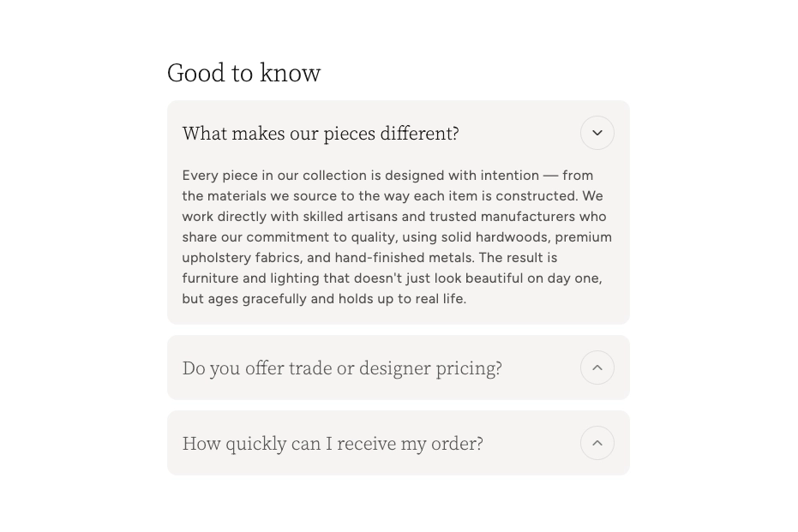Expand the "How quickly can I receive my order?" question
The height and width of the screenshot is (532, 798).
click(333, 444)
